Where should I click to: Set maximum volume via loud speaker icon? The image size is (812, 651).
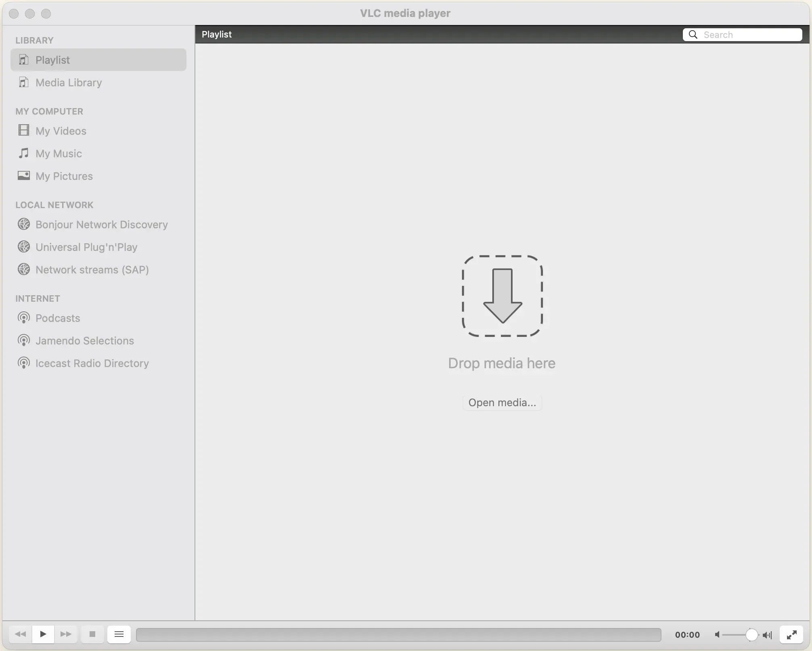[x=767, y=635]
